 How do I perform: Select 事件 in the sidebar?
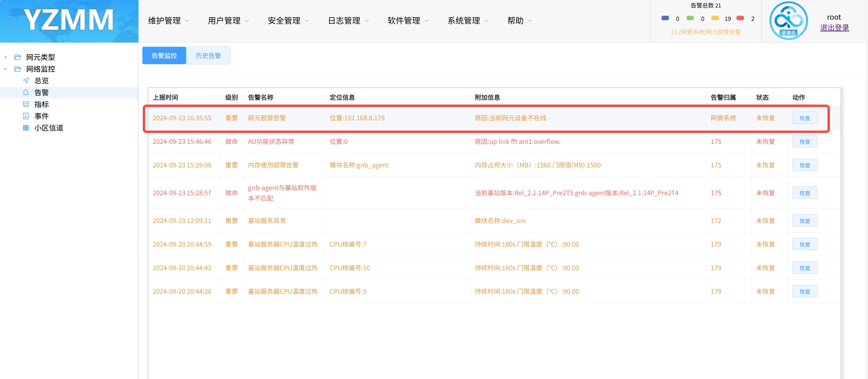point(41,116)
